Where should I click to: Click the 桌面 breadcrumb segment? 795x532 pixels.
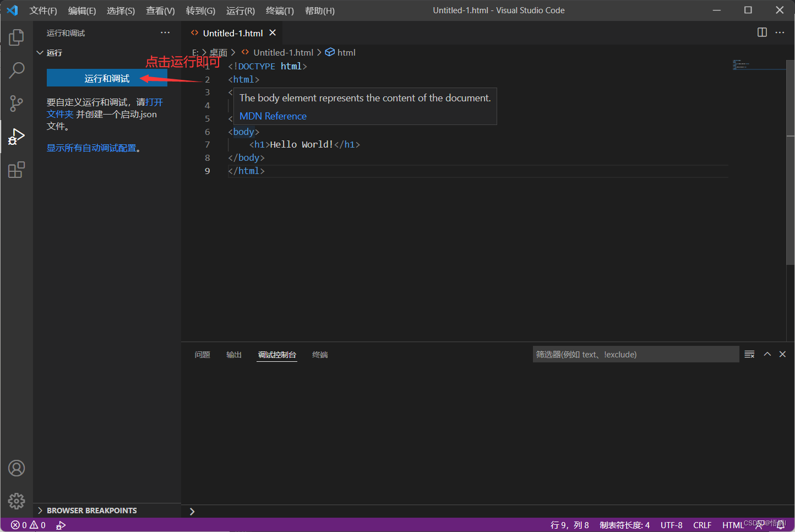pos(219,52)
